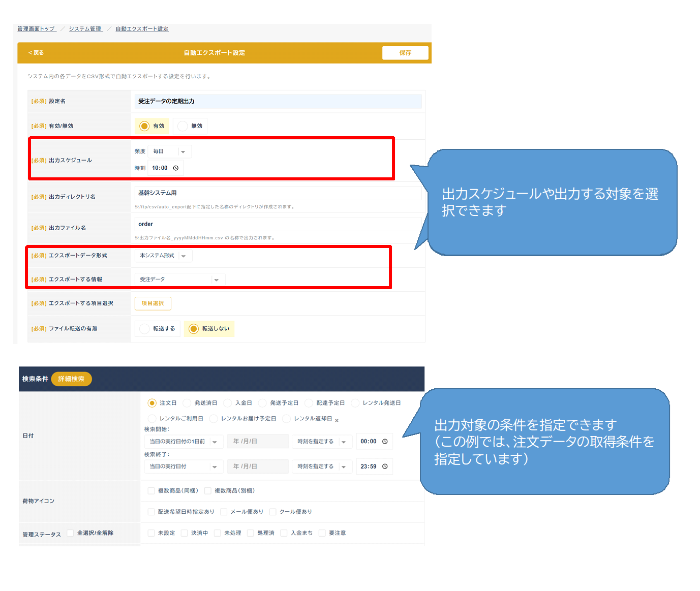The height and width of the screenshot is (591, 700).
Task: Open 管理画面トップ breadcrumb link
Action: coord(36,29)
